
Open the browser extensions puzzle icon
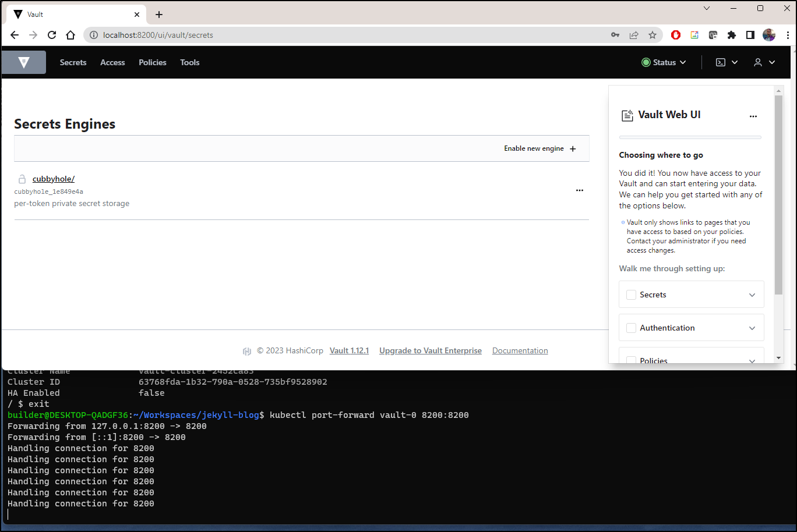point(732,35)
